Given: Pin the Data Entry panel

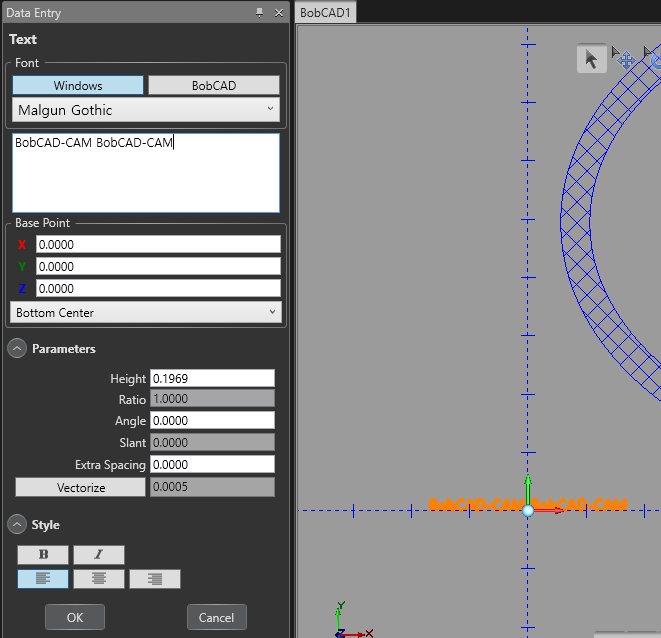Looking at the screenshot, I should coord(259,13).
